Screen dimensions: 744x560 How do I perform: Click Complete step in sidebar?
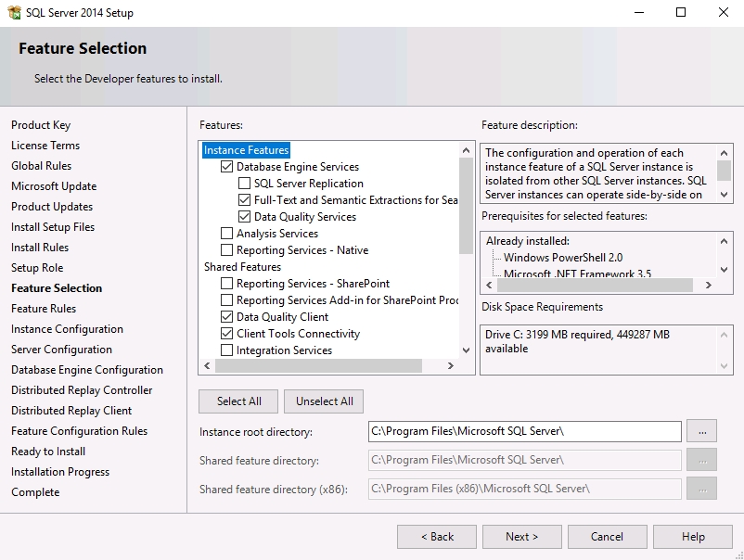pos(35,491)
